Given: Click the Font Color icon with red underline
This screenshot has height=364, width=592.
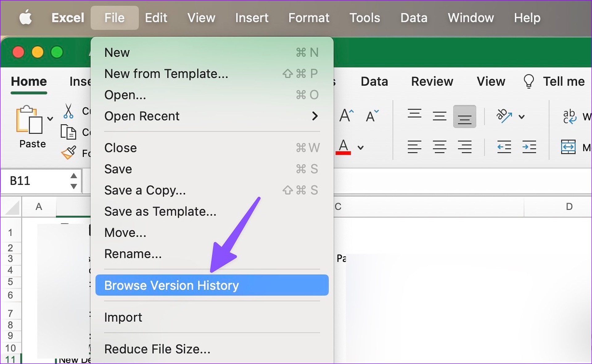Looking at the screenshot, I should [x=343, y=147].
